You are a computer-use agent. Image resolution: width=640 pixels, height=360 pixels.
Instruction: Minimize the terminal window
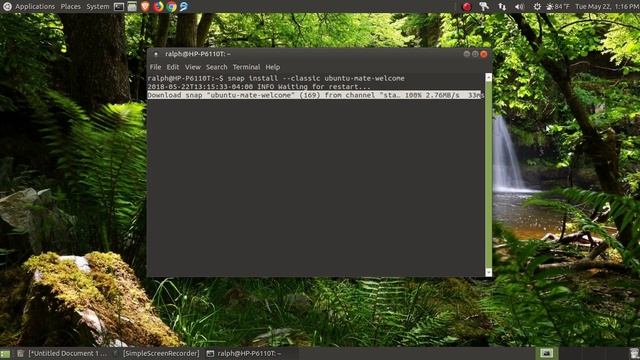(467, 54)
